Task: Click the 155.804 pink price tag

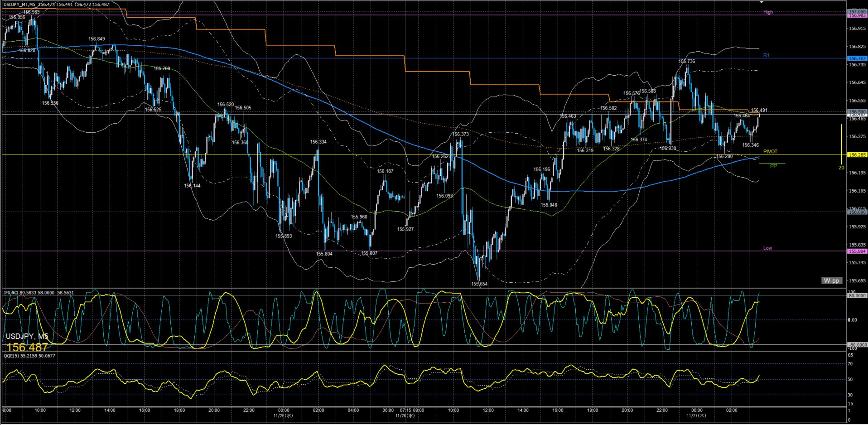Action: click(x=857, y=251)
